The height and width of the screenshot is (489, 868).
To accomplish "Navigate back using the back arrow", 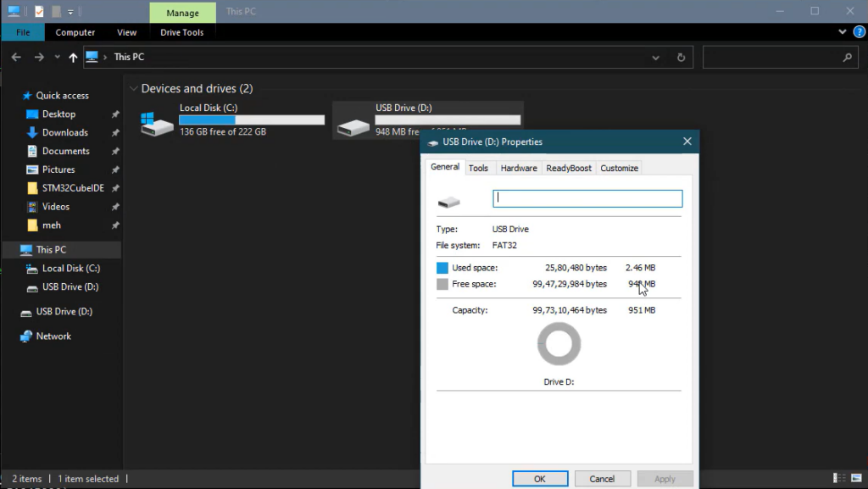I will (x=15, y=57).
